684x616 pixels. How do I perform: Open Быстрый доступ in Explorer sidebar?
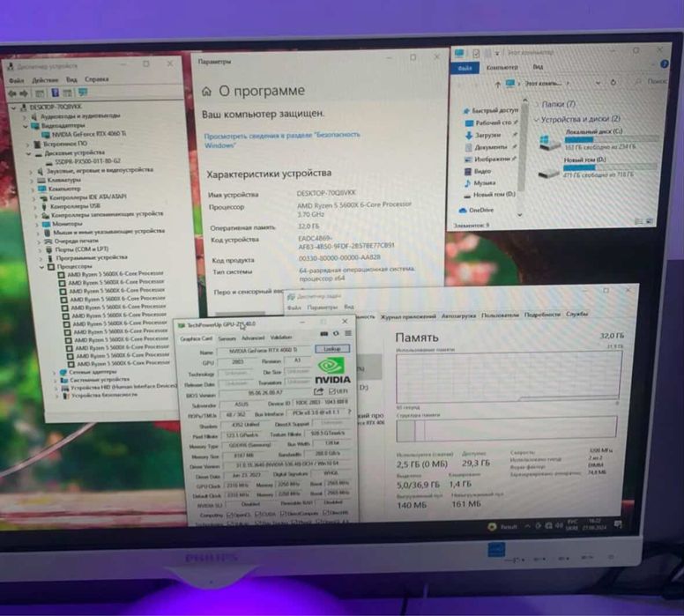490,110
